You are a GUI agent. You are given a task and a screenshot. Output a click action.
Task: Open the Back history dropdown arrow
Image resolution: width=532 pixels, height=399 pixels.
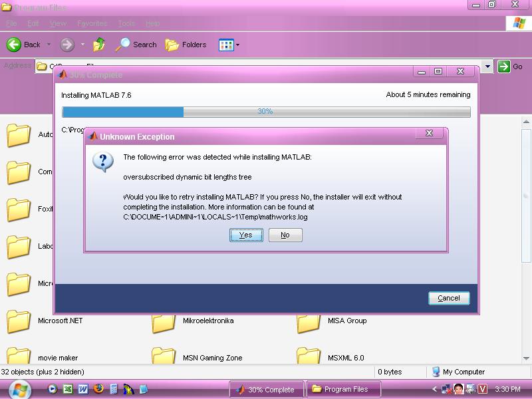[49, 44]
